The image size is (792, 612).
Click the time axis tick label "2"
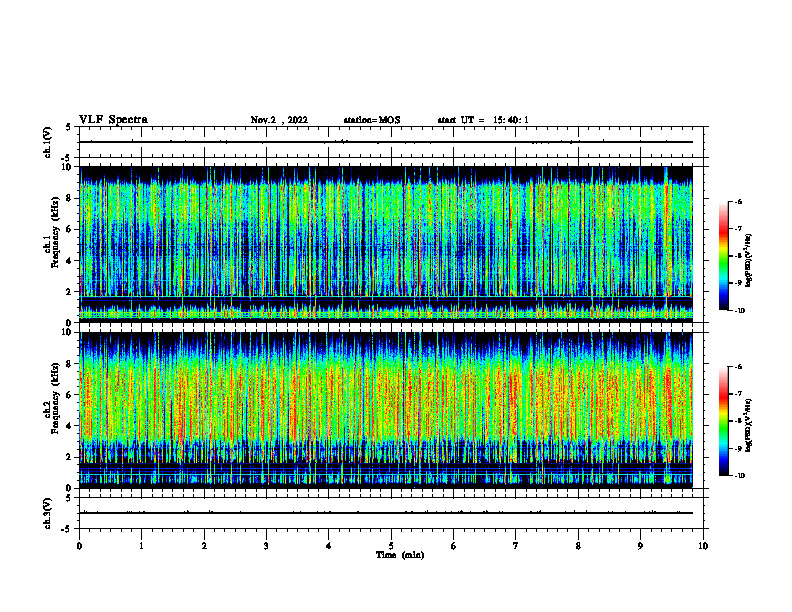click(x=204, y=546)
